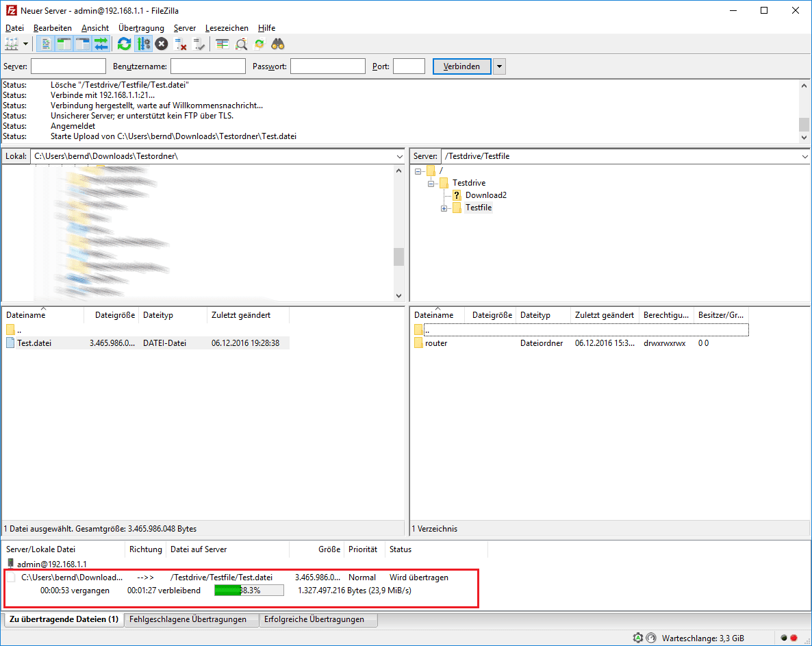Image resolution: width=812 pixels, height=646 pixels.
Task: Search files with binoculars icon
Action: click(x=278, y=44)
